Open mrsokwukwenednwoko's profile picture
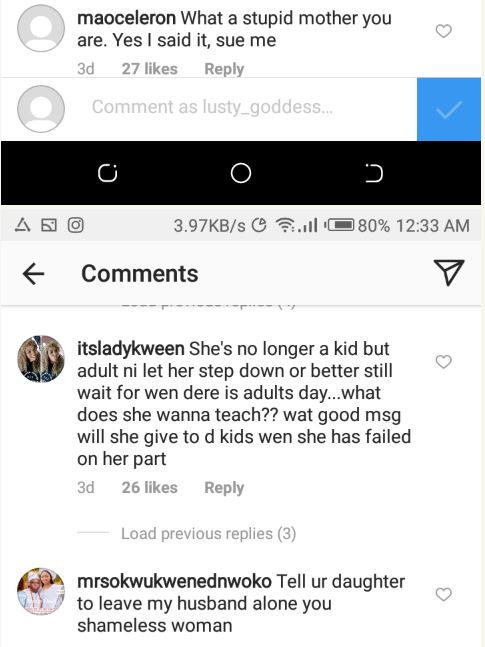 point(41,592)
